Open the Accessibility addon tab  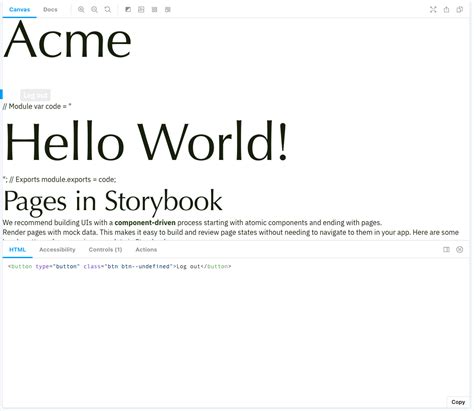[57, 250]
